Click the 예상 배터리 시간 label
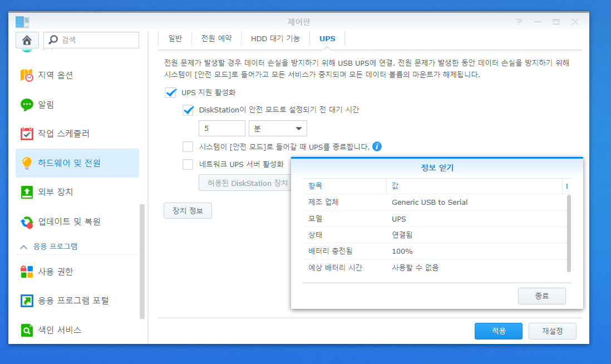The height and width of the screenshot is (364, 611). [x=335, y=268]
